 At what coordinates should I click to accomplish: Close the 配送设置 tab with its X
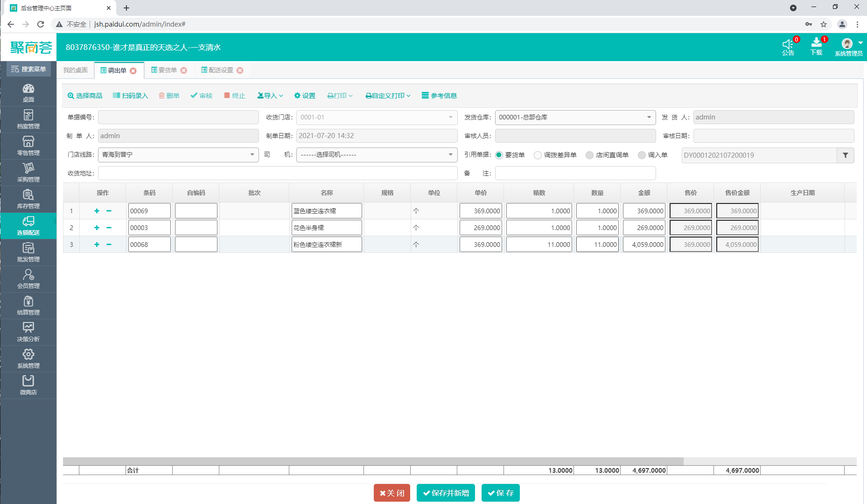240,70
